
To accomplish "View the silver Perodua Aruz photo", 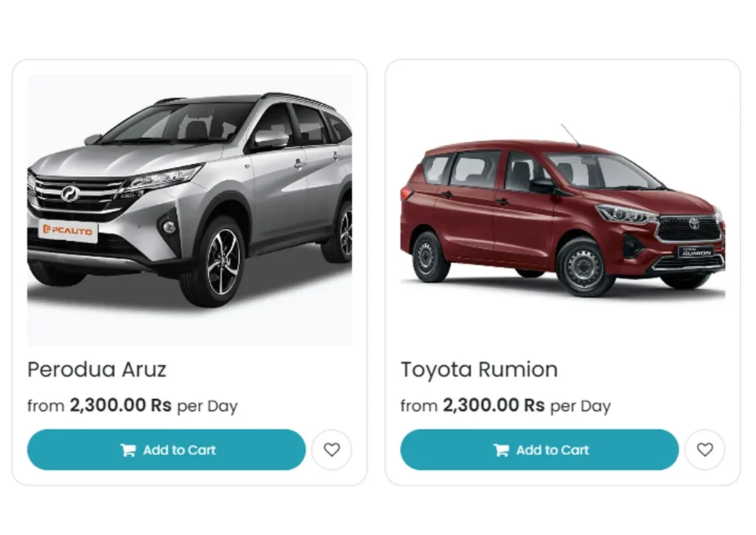I will click(x=190, y=210).
